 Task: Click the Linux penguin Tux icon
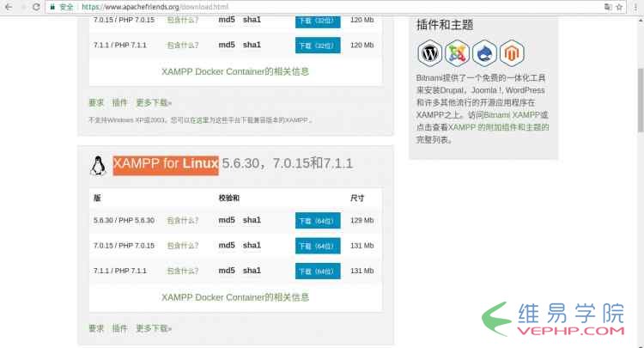[x=98, y=166]
